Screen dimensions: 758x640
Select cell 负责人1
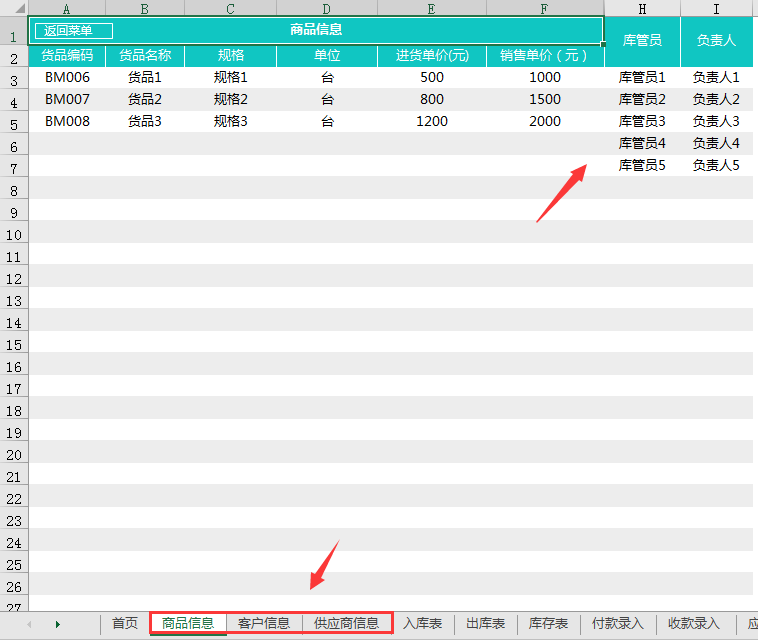coord(716,77)
